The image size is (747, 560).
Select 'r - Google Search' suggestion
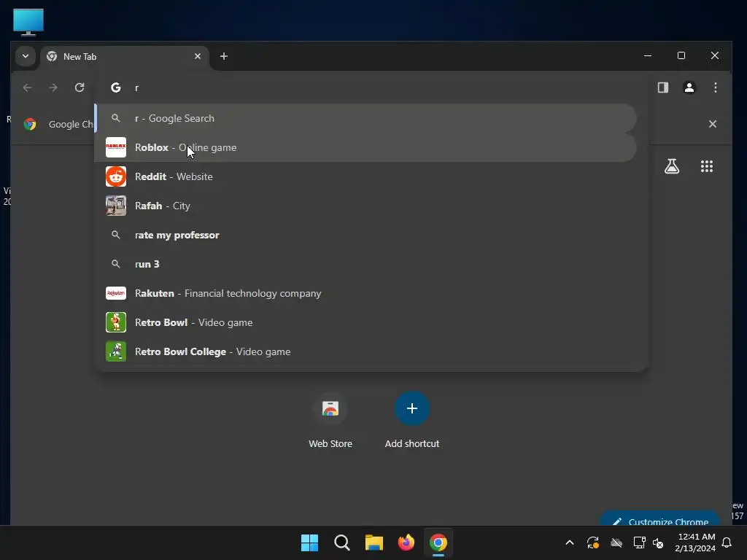365,118
